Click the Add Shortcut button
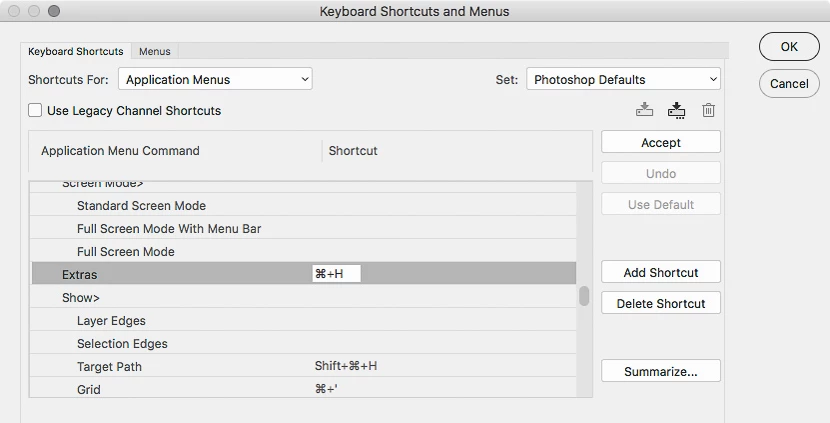830x423 pixels. [661, 273]
